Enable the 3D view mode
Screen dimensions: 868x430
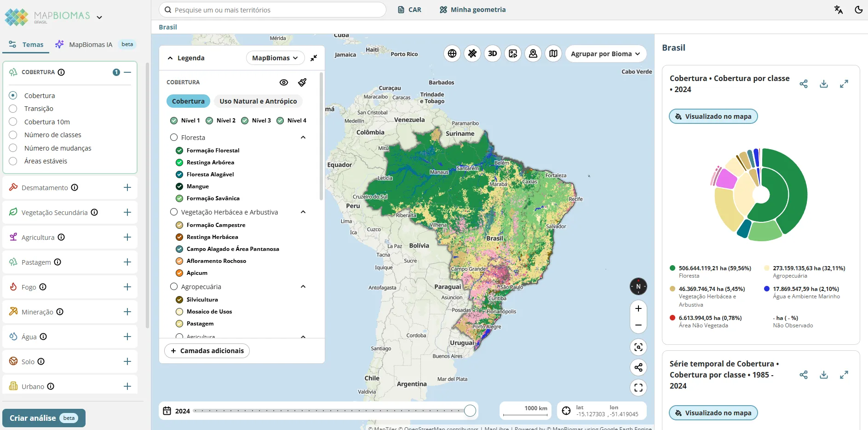pyautogui.click(x=493, y=53)
